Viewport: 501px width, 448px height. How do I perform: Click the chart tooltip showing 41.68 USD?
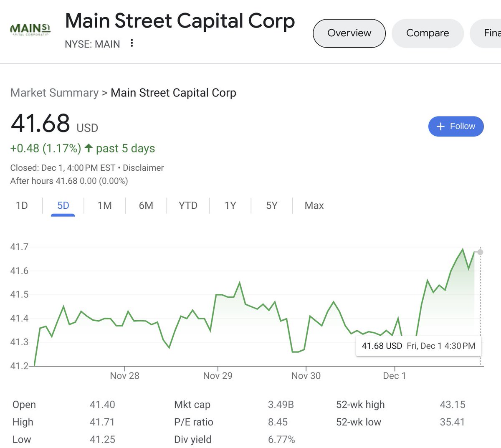coord(419,346)
